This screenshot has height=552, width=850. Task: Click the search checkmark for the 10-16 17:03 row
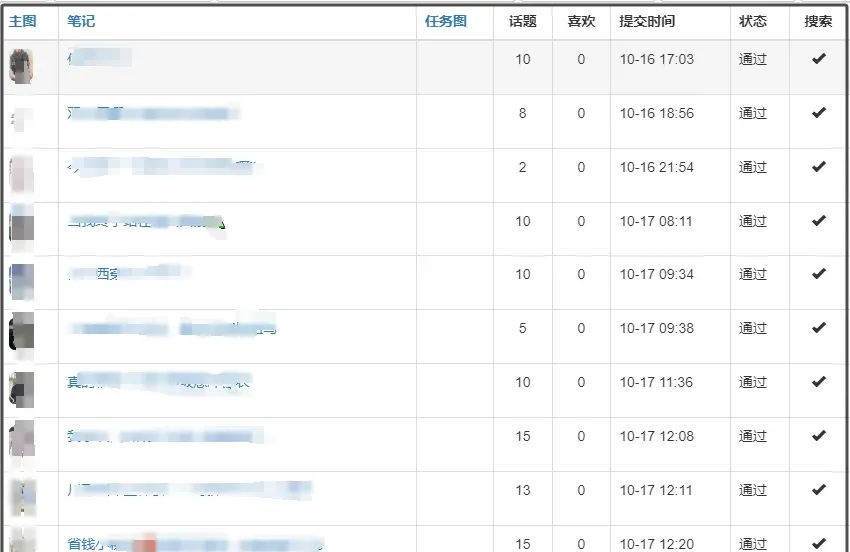pos(819,59)
